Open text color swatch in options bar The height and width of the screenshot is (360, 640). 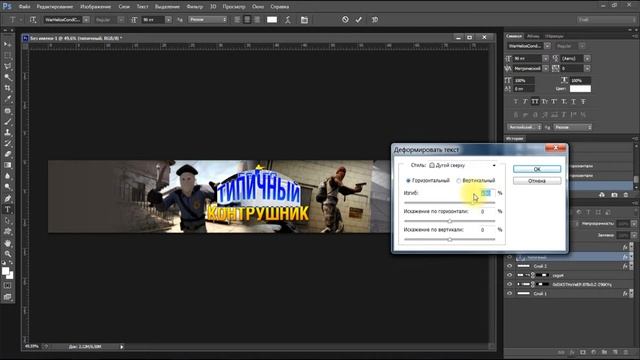point(272,20)
